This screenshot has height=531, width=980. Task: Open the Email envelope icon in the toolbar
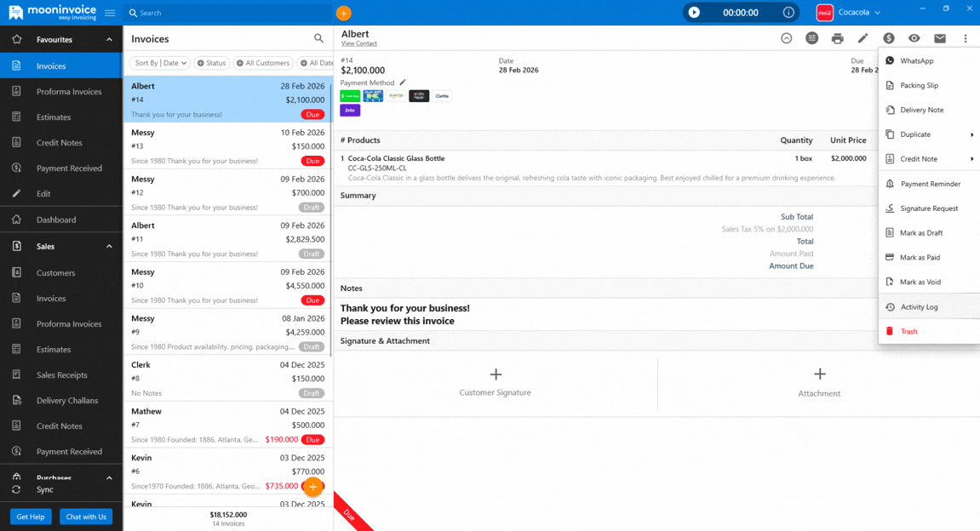coord(939,38)
